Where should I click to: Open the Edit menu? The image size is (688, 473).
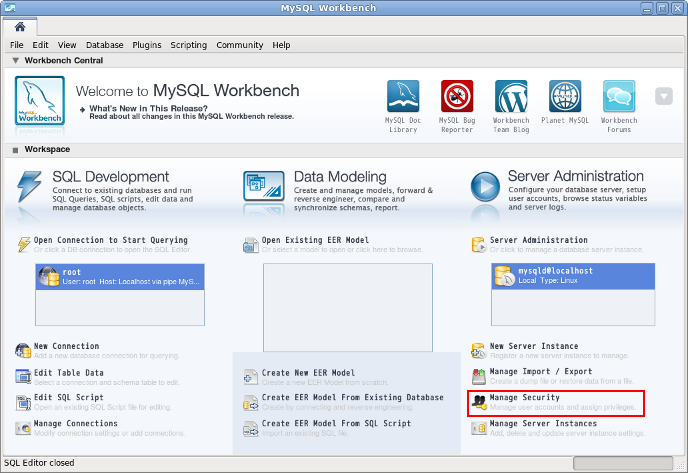click(40, 45)
